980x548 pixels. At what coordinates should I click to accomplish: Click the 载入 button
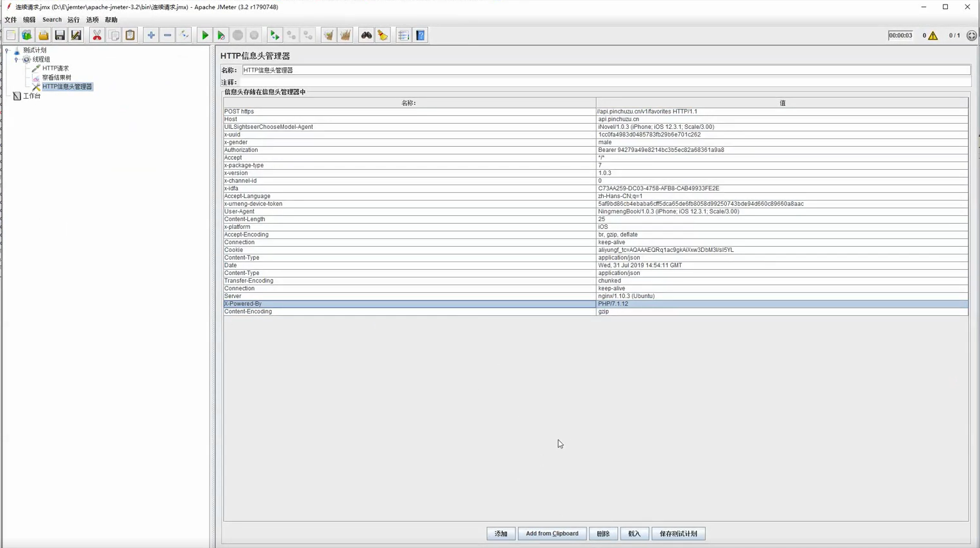[635, 533]
